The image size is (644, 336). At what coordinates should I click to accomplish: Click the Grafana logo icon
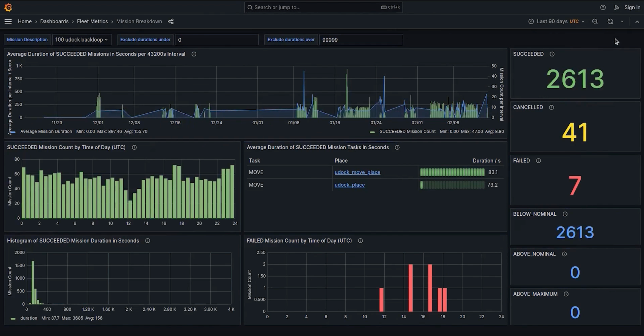[x=8, y=7]
